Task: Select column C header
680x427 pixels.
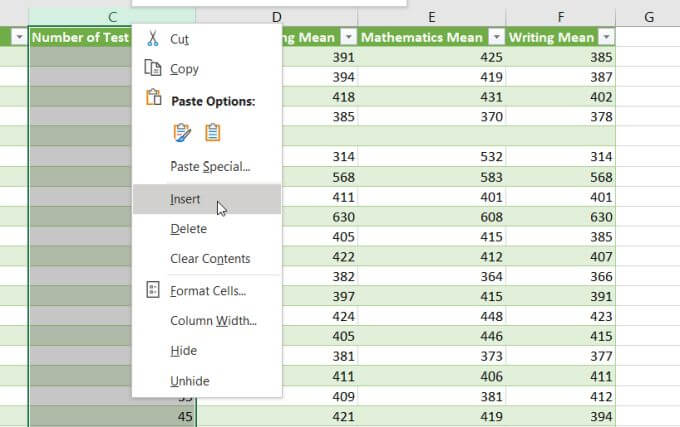Action: [x=112, y=17]
